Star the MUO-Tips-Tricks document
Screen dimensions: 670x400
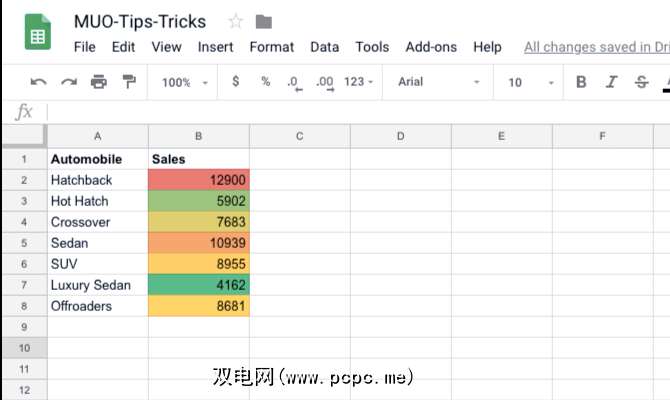point(236,21)
